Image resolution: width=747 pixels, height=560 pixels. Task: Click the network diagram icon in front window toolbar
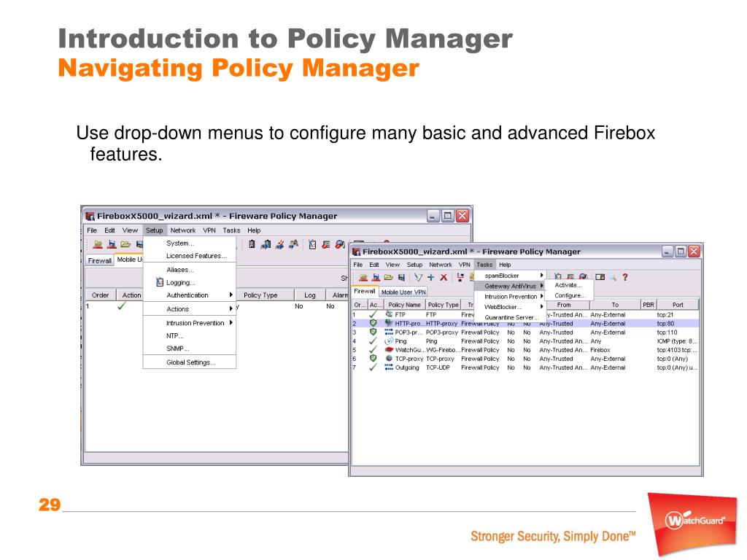pos(460,277)
